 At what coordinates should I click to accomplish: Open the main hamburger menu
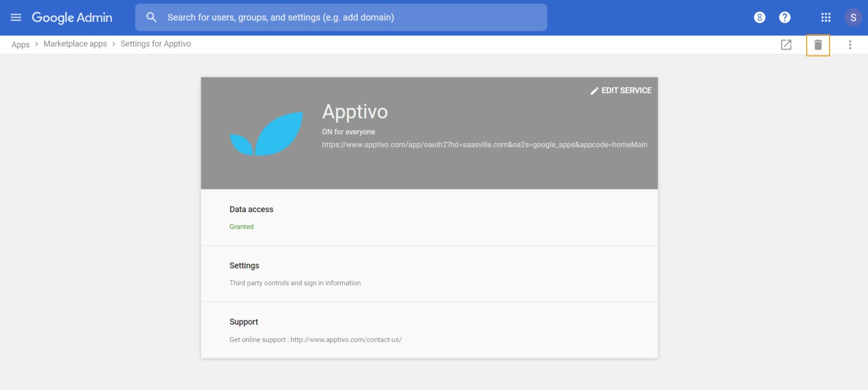[x=16, y=17]
